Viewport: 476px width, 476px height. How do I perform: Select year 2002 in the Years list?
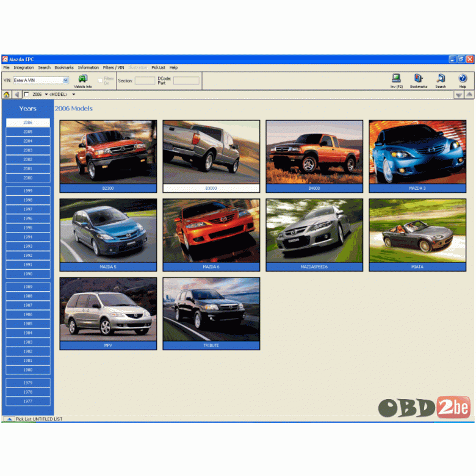(28, 159)
